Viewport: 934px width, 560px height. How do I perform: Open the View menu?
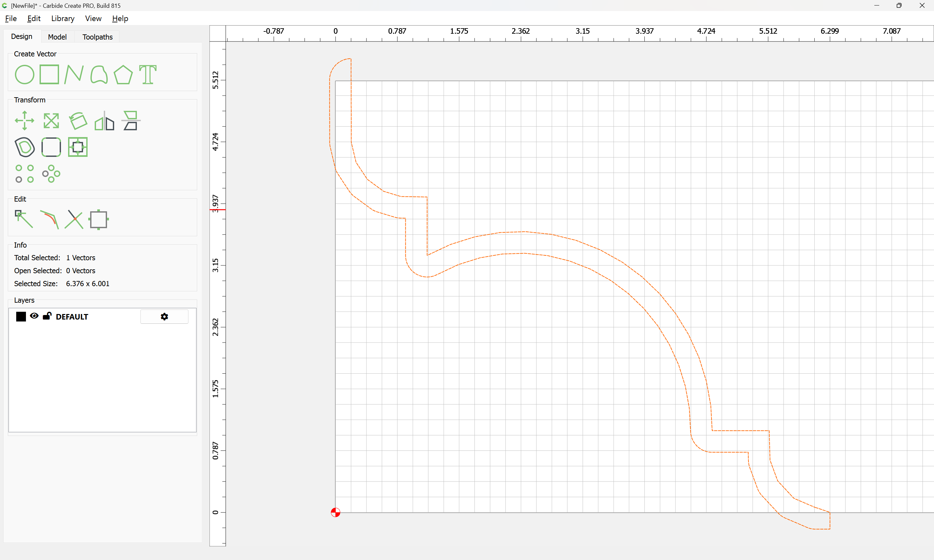(93, 18)
